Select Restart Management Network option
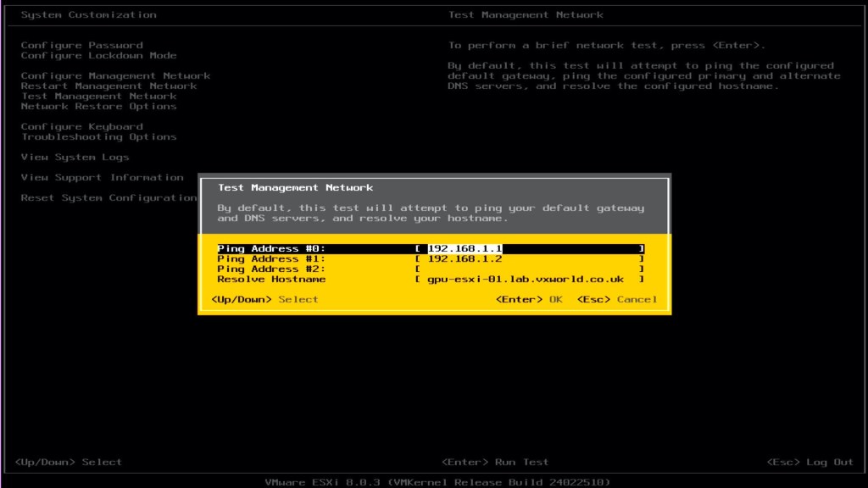 coord(108,86)
